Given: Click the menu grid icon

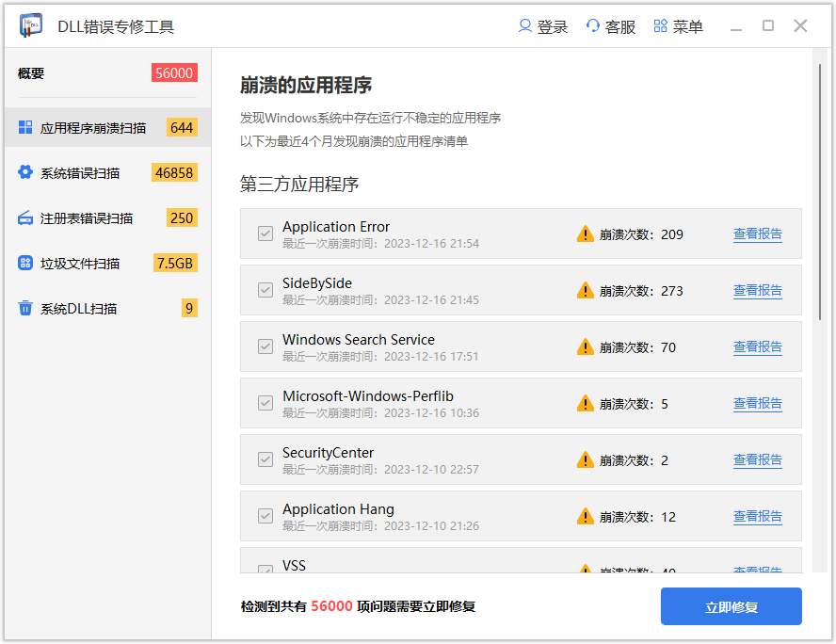Looking at the screenshot, I should point(661,26).
